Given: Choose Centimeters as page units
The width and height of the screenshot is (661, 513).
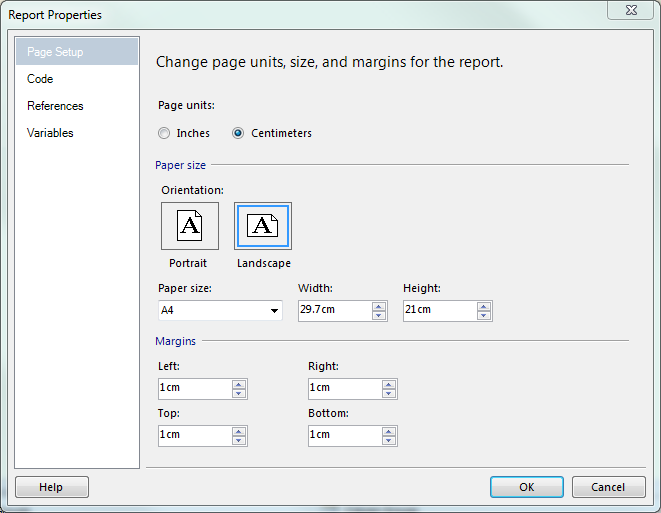Looking at the screenshot, I should tap(238, 133).
